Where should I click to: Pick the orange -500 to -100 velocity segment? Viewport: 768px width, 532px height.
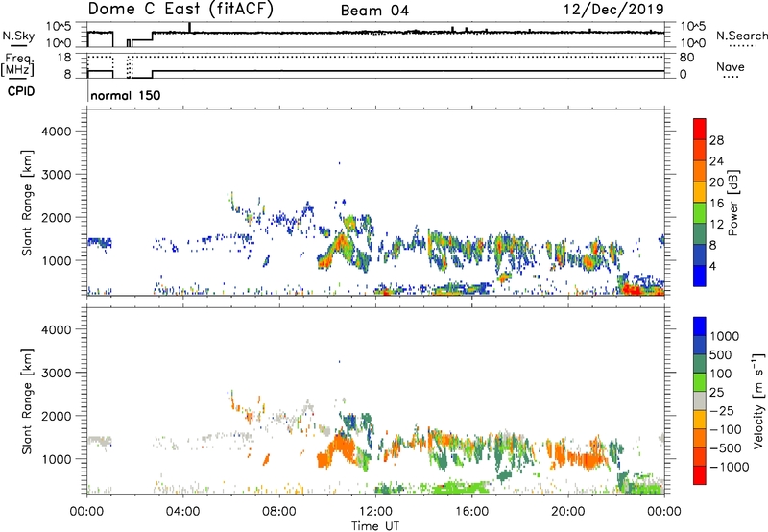pos(700,439)
